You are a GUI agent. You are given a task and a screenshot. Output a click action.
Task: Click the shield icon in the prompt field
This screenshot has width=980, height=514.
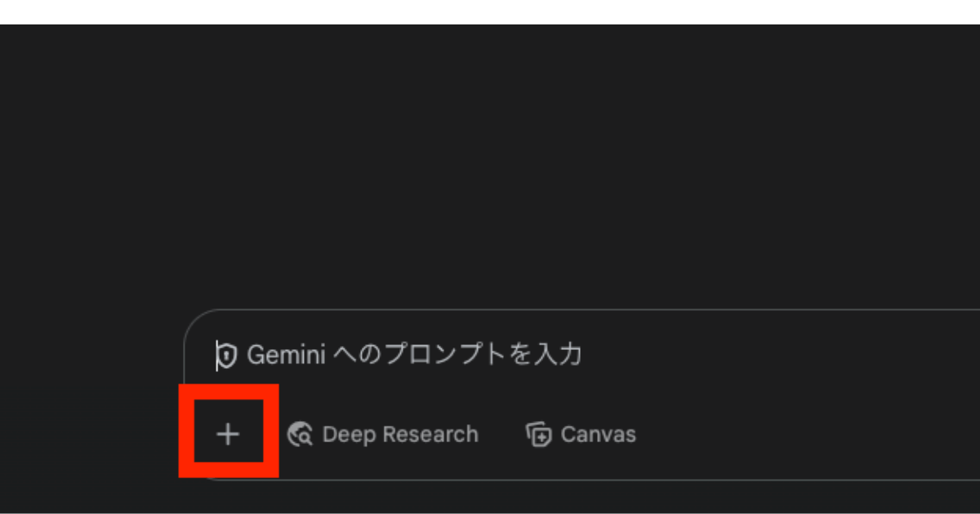pos(227,355)
